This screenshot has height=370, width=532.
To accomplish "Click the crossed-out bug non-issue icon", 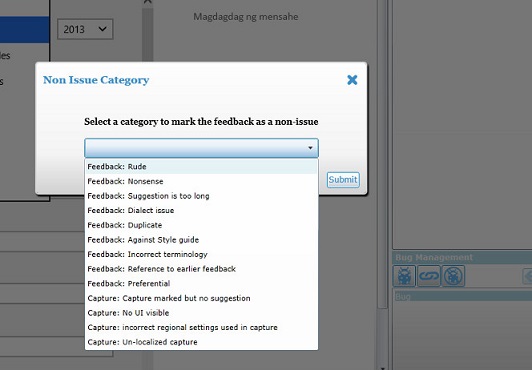I will 453,276.
